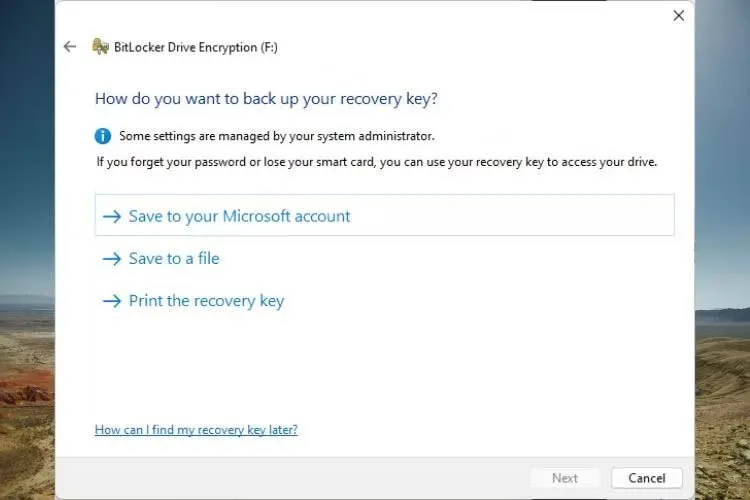The height and width of the screenshot is (500, 750).
Task: Cancel the BitLocker wizard
Action: pos(646,478)
